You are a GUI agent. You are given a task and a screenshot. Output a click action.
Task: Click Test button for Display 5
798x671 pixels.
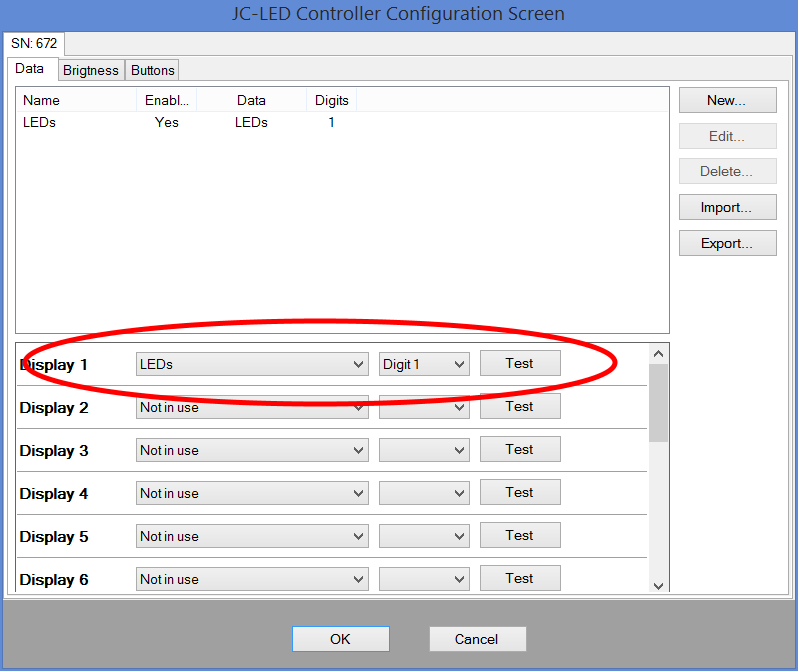pyautogui.click(x=520, y=536)
